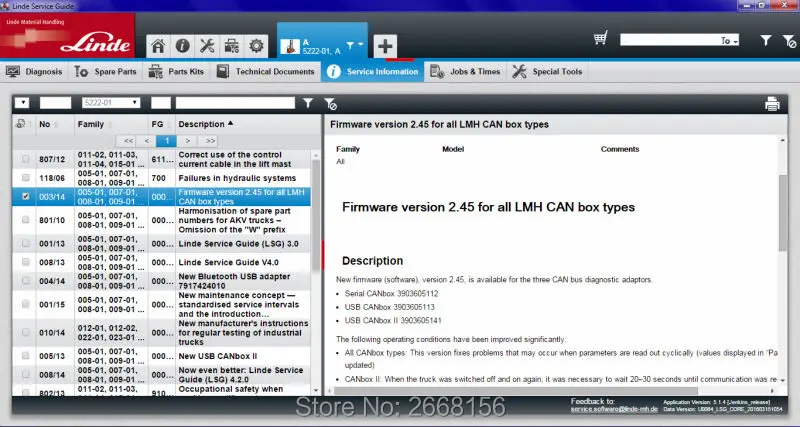The height and width of the screenshot is (427, 800).
Task: Sort by Family column header
Action: click(91, 124)
